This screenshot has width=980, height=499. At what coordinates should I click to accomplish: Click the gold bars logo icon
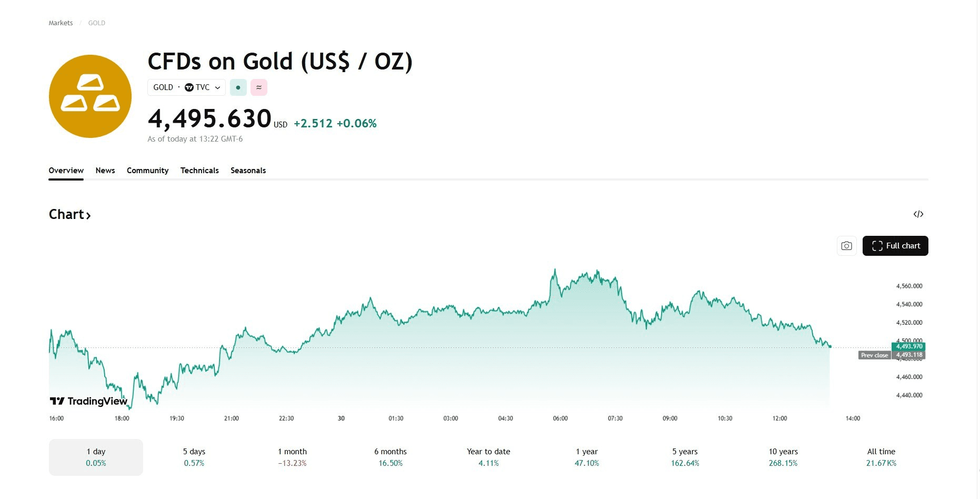pyautogui.click(x=90, y=96)
